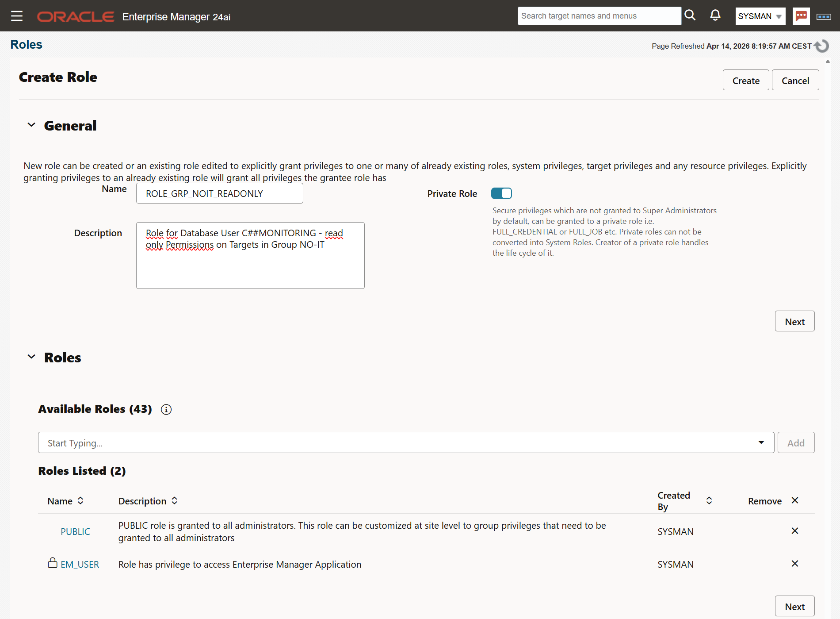Refresh the page with the refresh icon
Screen dimensions: 840x619
tap(822, 46)
